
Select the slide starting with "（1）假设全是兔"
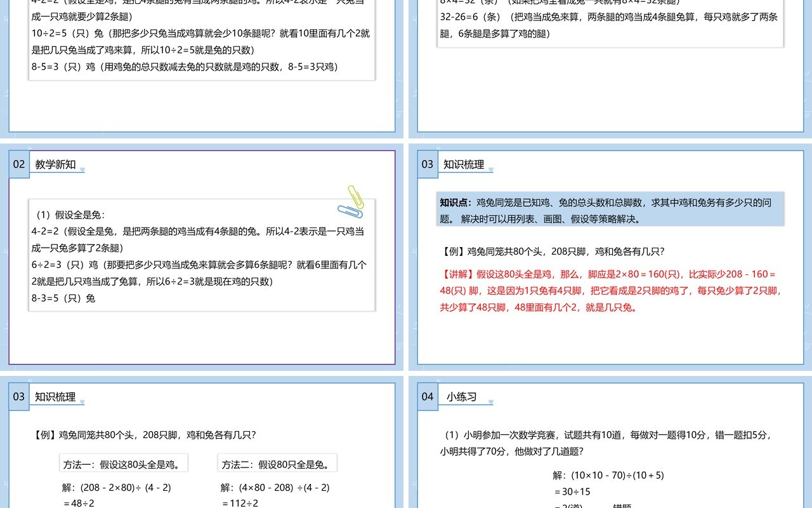[202, 257]
